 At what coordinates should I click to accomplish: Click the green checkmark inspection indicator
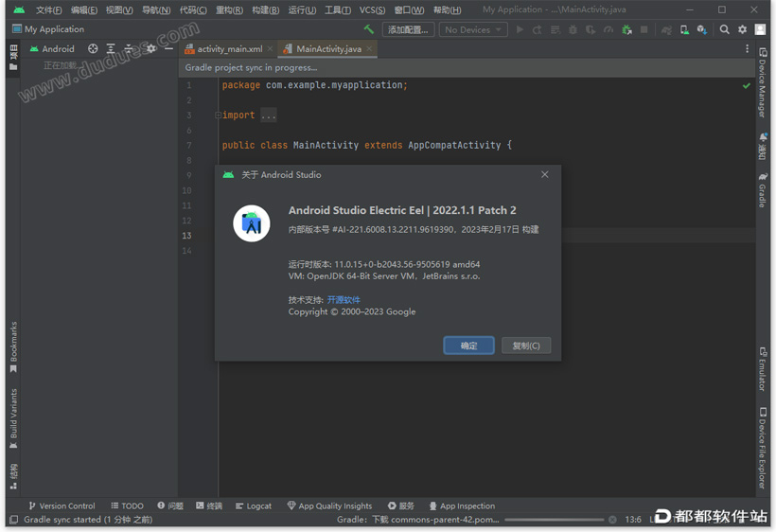[x=747, y=85]
